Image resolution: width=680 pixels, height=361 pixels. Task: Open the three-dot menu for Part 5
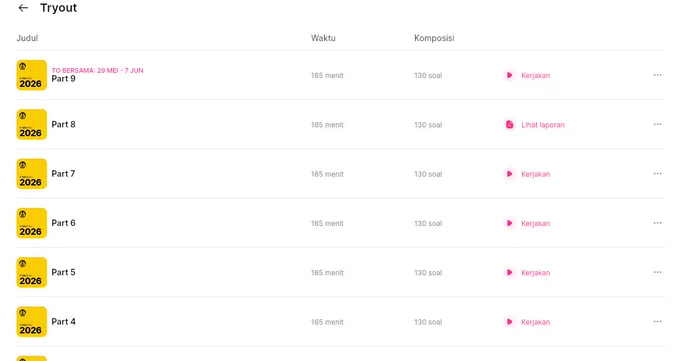coord(657,272)
